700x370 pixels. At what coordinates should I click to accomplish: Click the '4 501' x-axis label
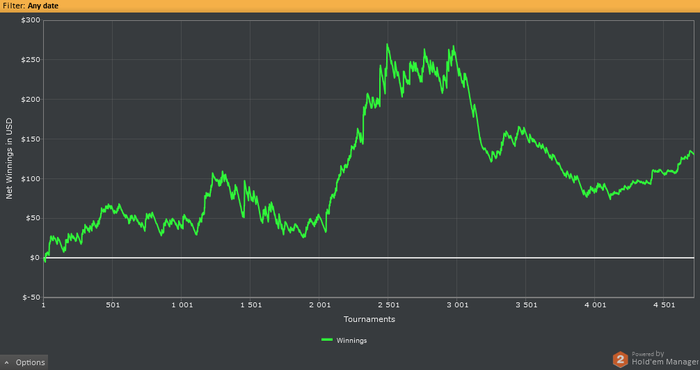[663, 305]
